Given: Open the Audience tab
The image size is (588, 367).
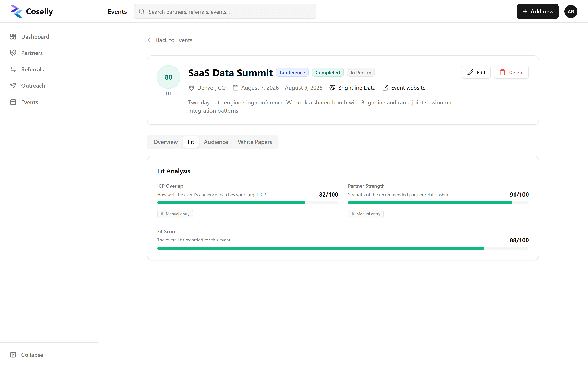Looking at the screenshot, I should [216, 142].
